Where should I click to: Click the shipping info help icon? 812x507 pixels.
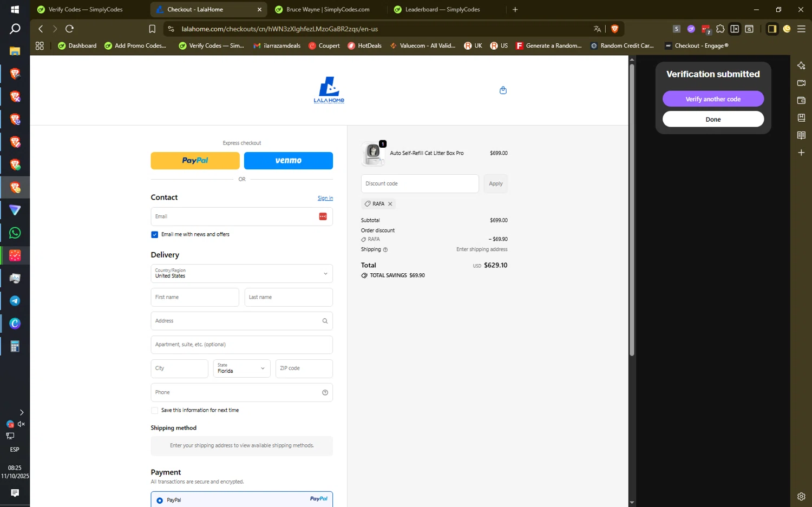pos(385,250)
